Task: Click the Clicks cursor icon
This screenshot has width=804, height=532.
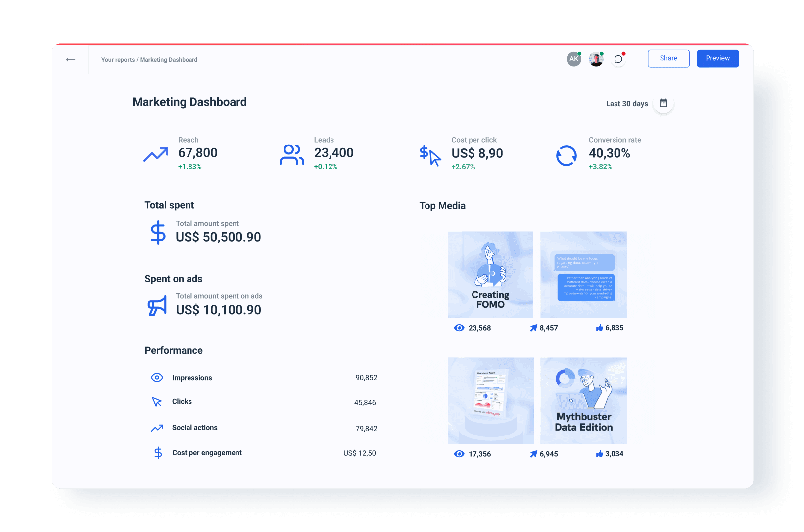Action: (157, 402)
